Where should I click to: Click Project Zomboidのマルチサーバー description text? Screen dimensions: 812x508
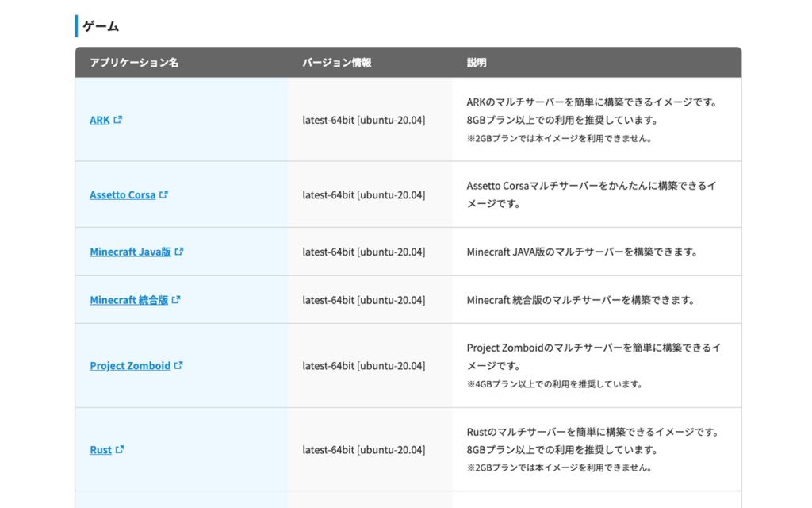coord(593,356)
